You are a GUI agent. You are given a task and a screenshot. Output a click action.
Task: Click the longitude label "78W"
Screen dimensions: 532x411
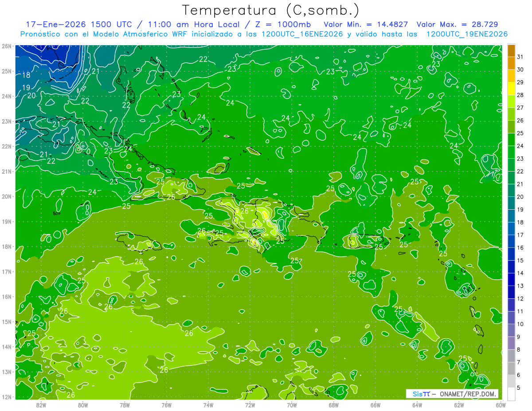125,404
